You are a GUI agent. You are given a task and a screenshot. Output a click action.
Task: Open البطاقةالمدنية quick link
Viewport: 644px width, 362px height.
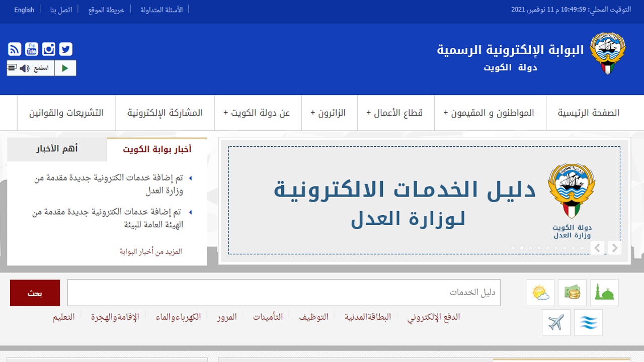point(368,317)
